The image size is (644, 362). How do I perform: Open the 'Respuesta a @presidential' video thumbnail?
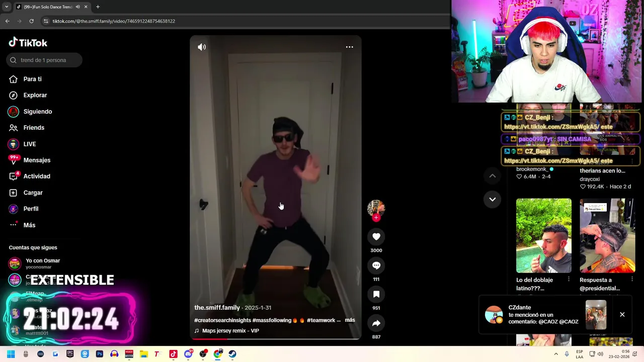[x=607, y=235]
